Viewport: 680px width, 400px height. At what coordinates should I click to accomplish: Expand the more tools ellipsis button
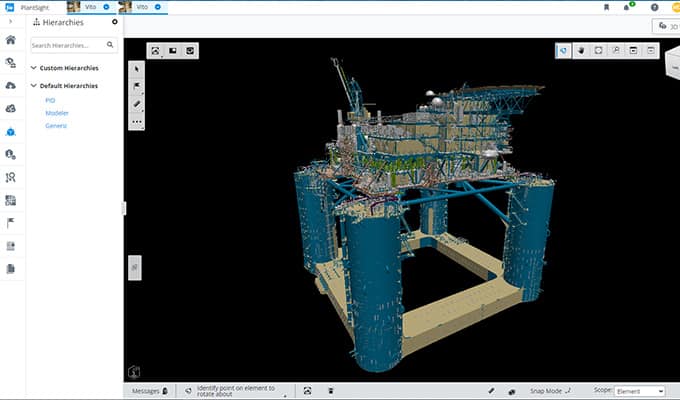click(137, 122)
